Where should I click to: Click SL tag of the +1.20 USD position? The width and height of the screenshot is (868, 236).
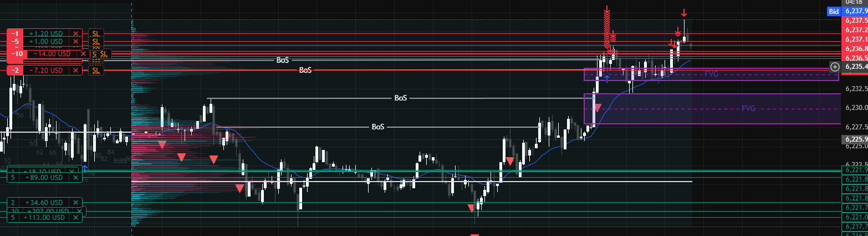tap(96, 33)
